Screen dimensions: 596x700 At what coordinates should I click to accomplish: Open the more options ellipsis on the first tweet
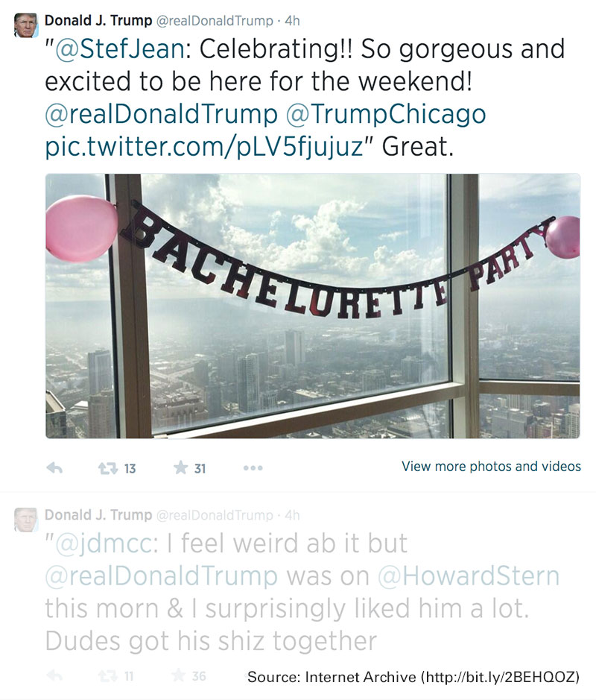(253, 468)
